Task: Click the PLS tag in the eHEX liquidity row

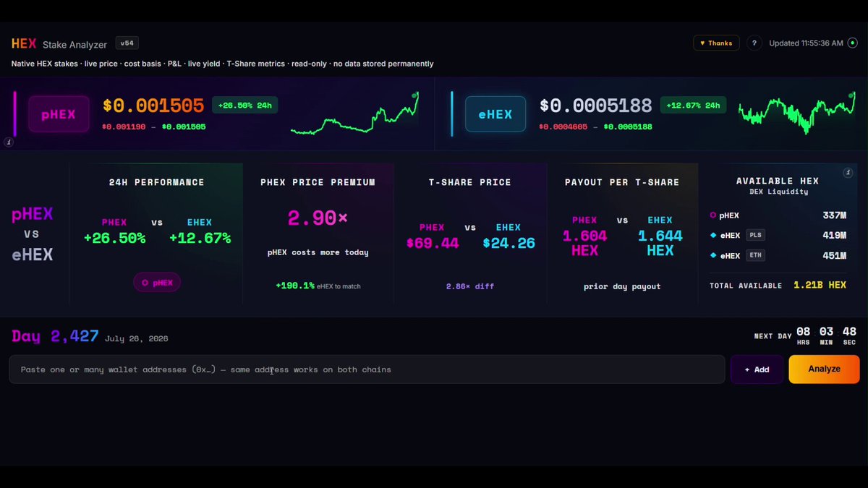Action: (755, 235)
